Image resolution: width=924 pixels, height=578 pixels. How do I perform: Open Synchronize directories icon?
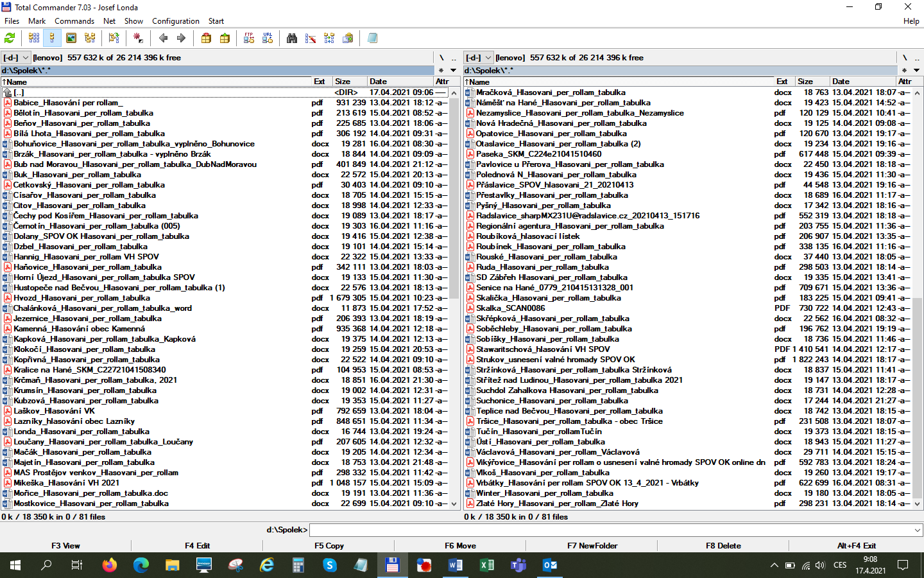point(329,39)
